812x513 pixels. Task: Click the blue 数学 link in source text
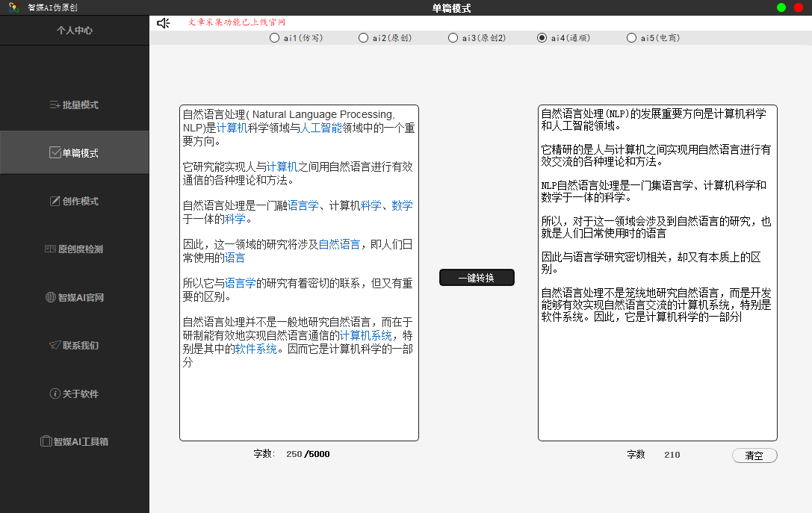403,205
